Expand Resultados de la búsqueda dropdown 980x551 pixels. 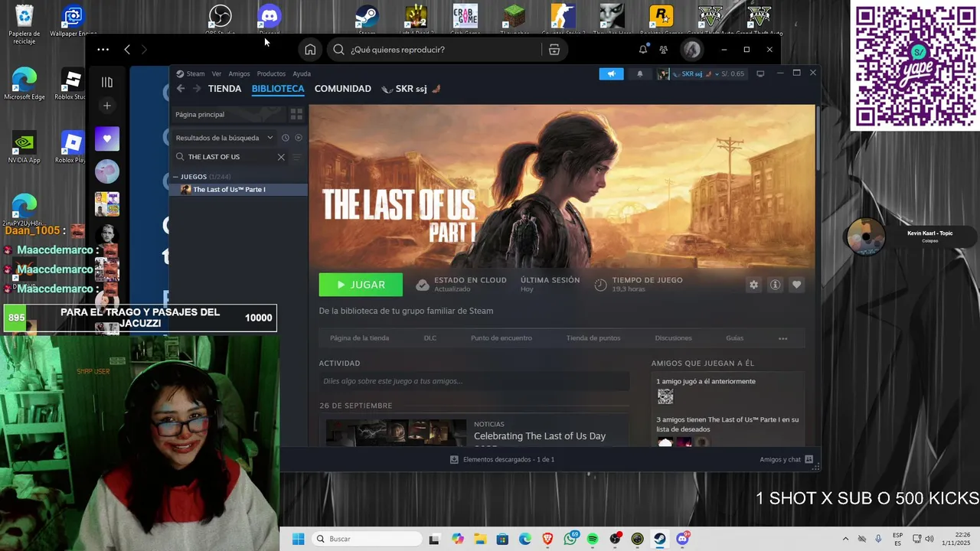(x=224, y=138)
